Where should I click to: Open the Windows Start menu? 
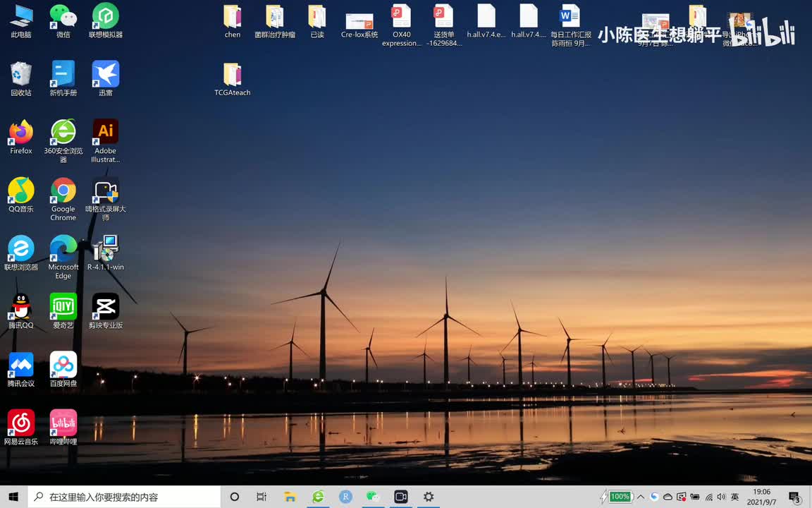(x=13, y=497)
